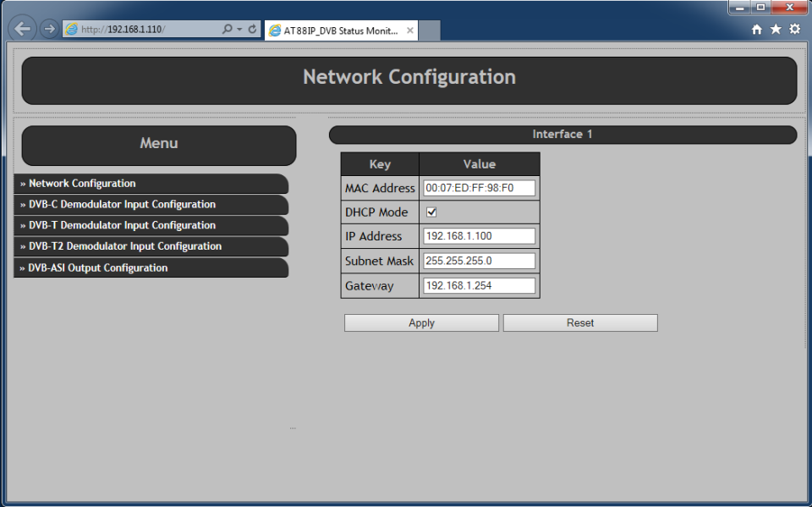Click the IP Address input field
This screenshot has height=507, width=812.
[479, 236]
